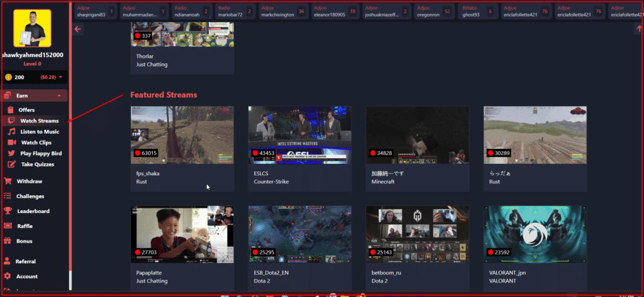The width and height of the screenshot is (644, 297).
Task: Click the Account link in sidebar
Action: pos(26,276)
